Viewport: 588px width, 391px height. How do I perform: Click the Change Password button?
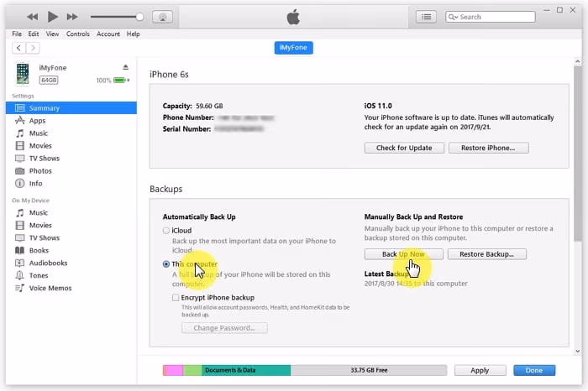[x=224, y=328]
